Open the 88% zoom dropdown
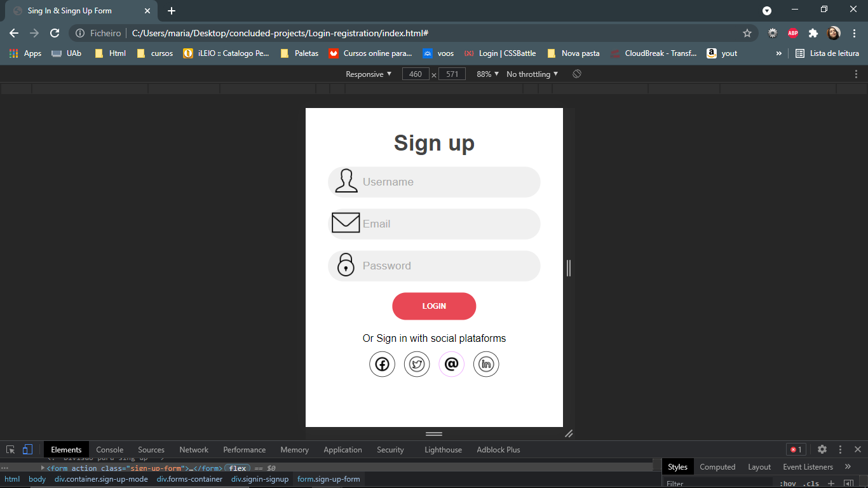868x488 pixels. coord(486,74)
